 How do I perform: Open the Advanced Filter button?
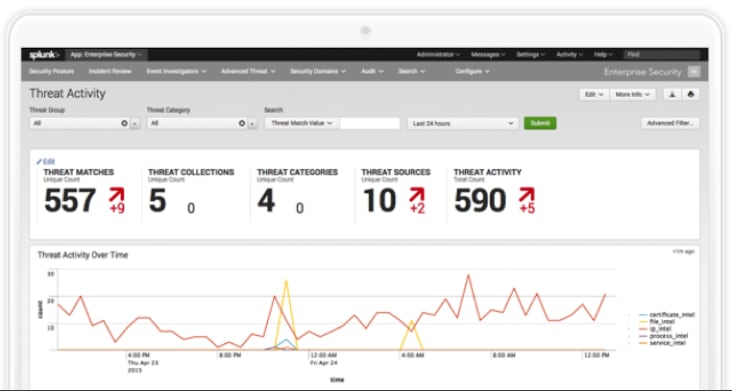(670, 123)
